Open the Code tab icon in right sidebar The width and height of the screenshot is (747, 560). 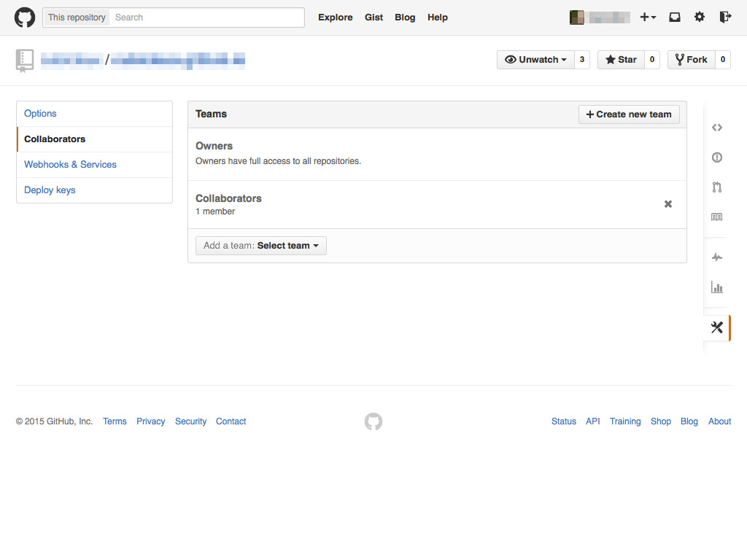pos(716,127)
